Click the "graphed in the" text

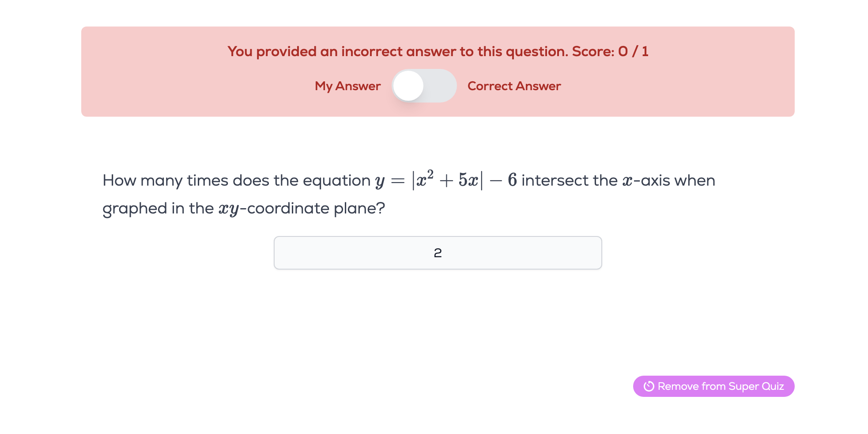click(x=158, y=208)
